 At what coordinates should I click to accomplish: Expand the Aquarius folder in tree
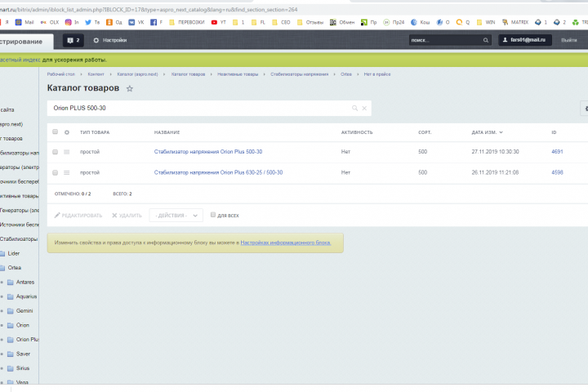(x=2, y=296)
